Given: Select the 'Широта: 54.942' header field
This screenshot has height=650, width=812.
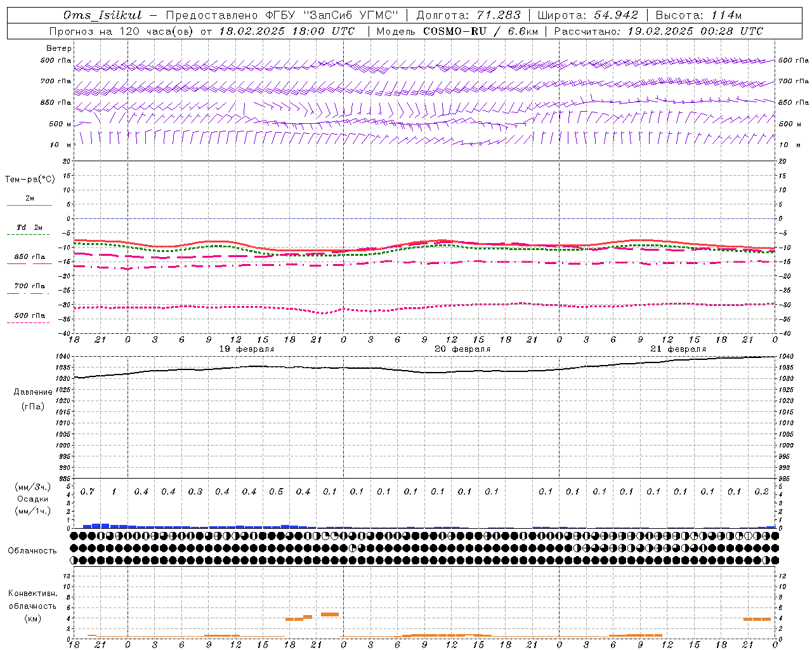Looking at the screenshot, I should point(587,15).
